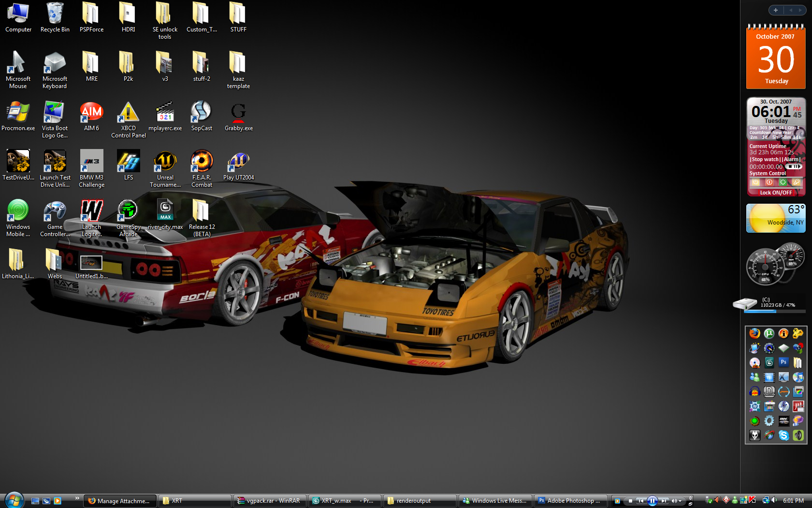Select the SopCast shortcut
This screenshot has width=812, height=508.
tap(202, 116)
